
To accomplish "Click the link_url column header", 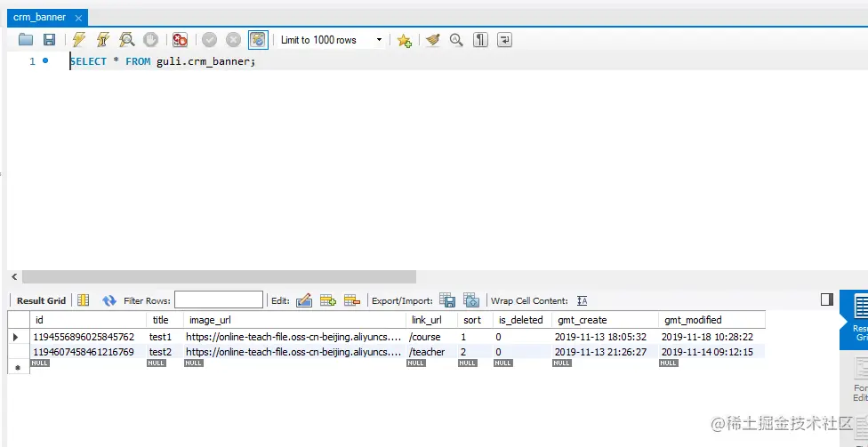I will pyautogui.click(x=431, y=320).
